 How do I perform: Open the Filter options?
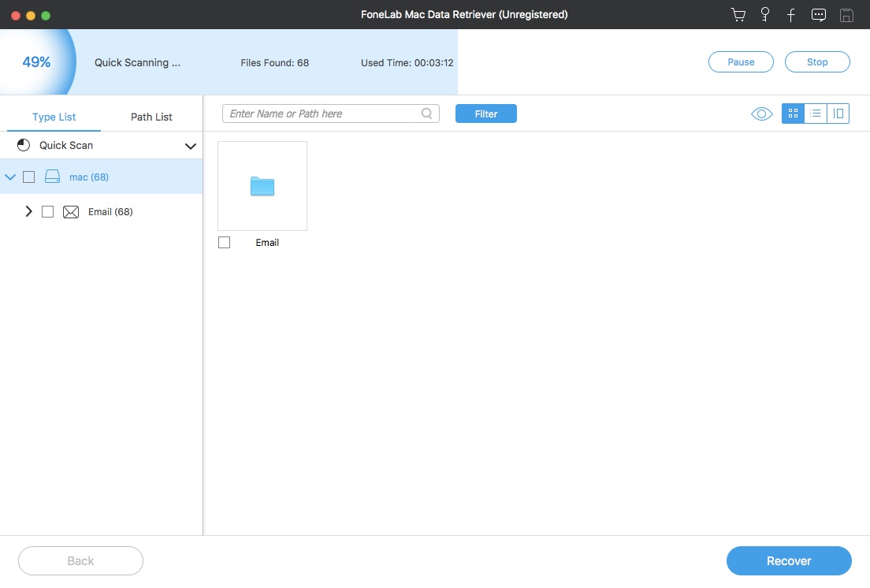click(x=486, y=114)
